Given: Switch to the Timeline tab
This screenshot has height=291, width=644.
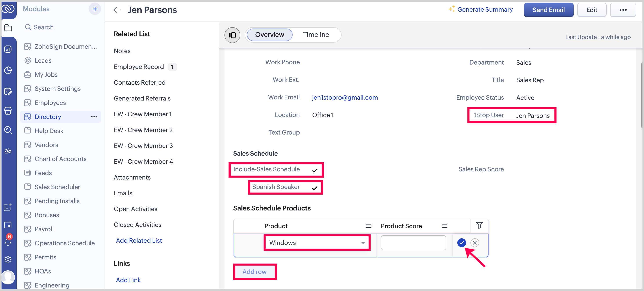Looking at the screenshot, I should point(316,35).
